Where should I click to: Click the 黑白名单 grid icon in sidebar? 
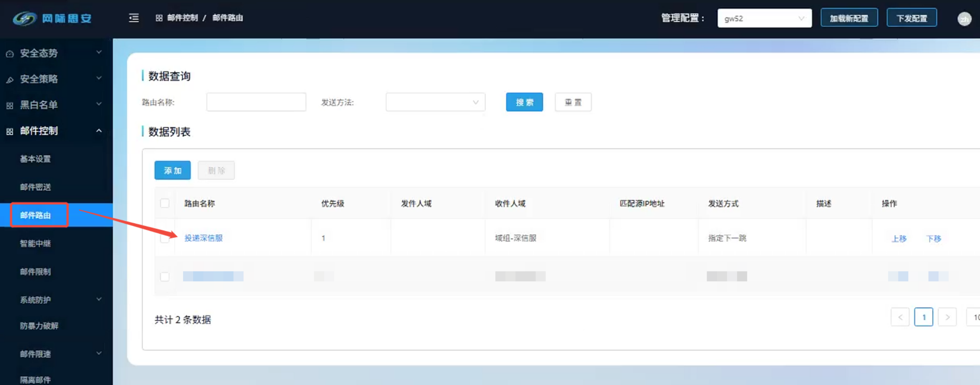pyautogui.click(x=10, y=105)
